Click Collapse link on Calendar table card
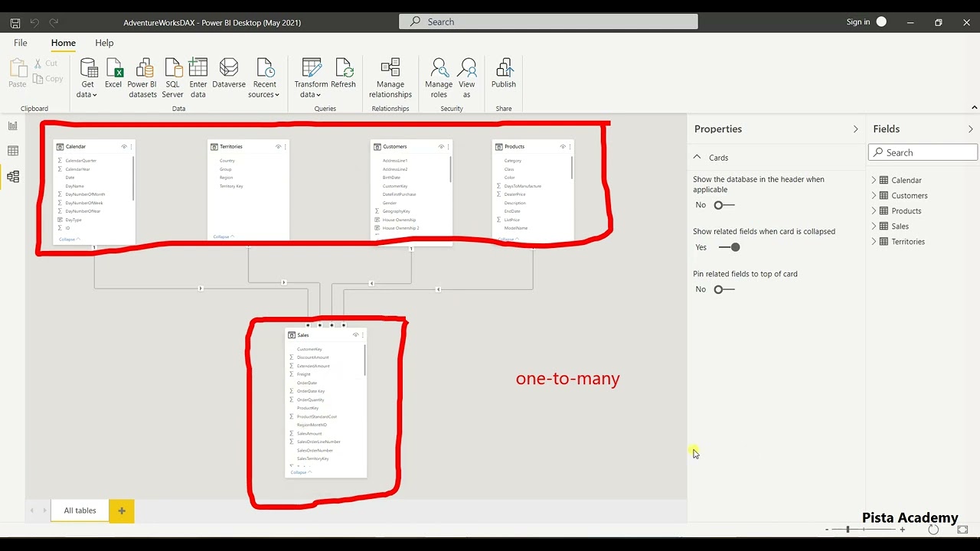 point(70,240)
